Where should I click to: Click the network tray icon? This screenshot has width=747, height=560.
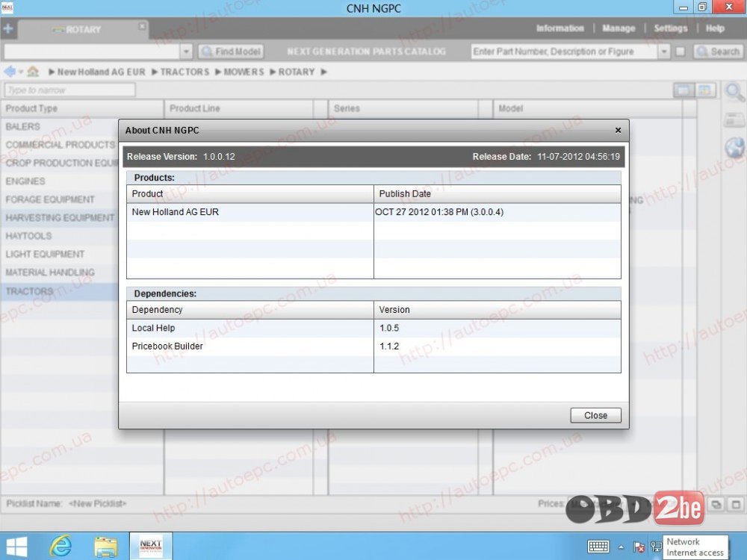coord(656,547)
